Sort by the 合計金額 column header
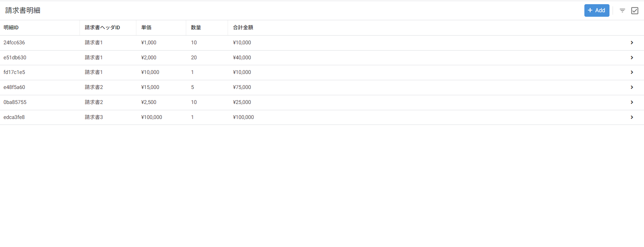Image resolution: width=644 pixels, height=247 pixels. [243, 28]
